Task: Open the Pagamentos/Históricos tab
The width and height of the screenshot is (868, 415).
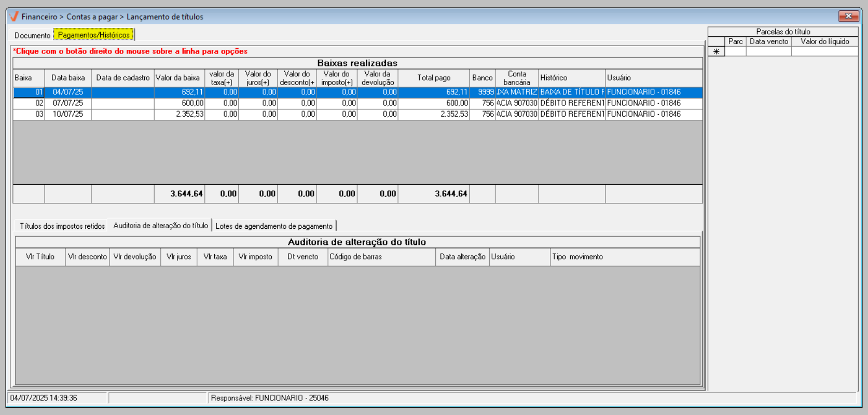Action: [x=94, y=35]
